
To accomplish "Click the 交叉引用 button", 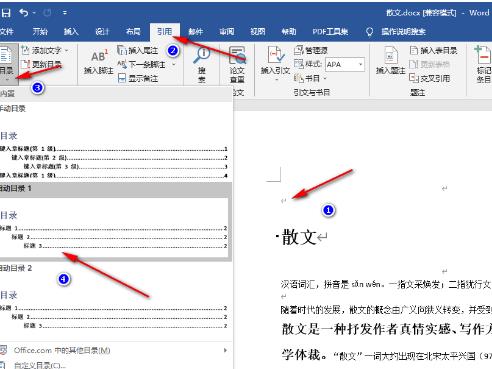I will [x=430, y=78].
